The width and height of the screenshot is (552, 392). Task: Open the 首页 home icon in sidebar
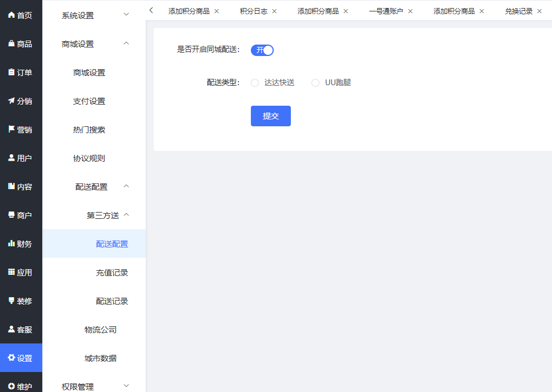coord(11,15)
